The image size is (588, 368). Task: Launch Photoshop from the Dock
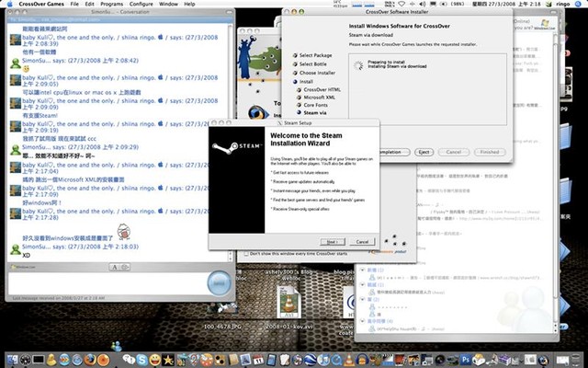point(466,360)
